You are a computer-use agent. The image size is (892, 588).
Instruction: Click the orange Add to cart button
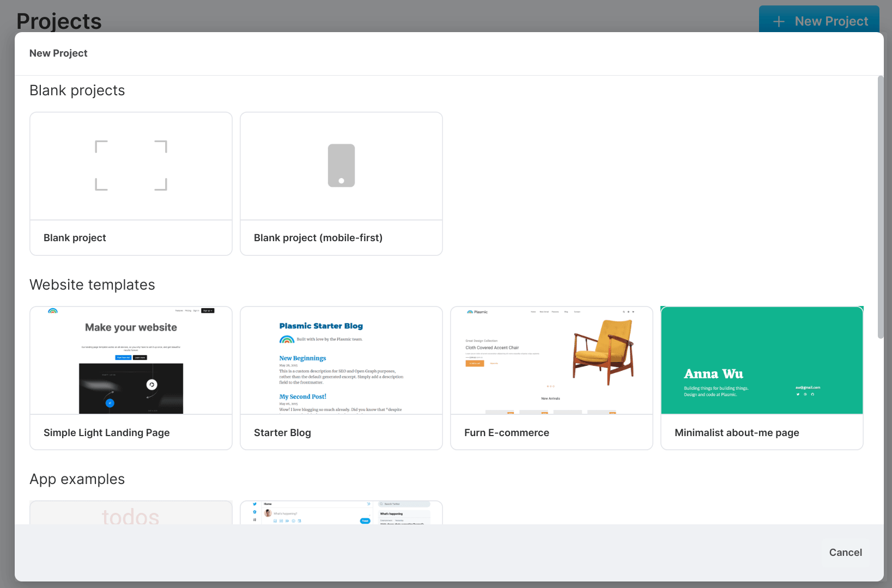(475, 363)
